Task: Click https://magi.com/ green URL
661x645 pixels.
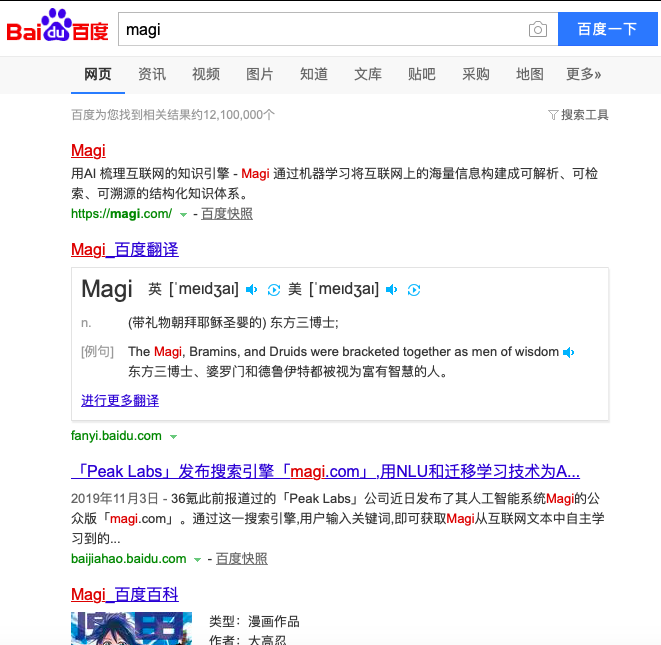Action: coord(121,214)
